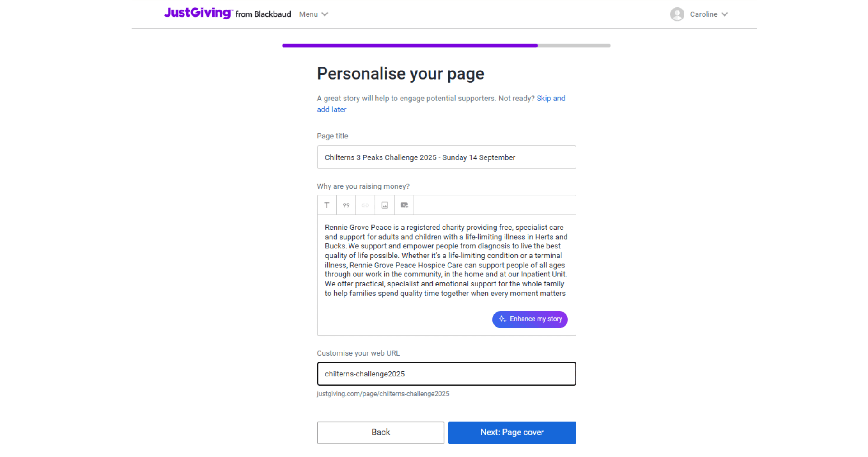
Task: Click the Back button
Action: click(x=381, y=433)
